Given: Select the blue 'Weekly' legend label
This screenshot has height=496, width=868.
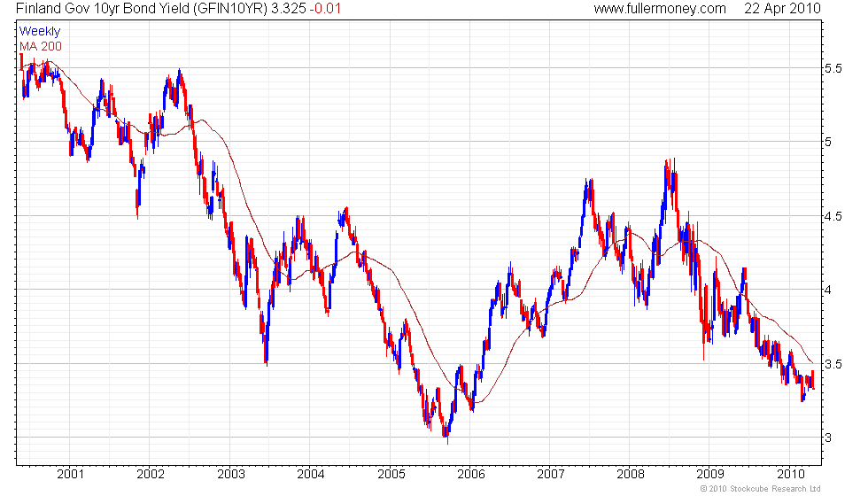Looking at the screenshot, I should 40,32.
